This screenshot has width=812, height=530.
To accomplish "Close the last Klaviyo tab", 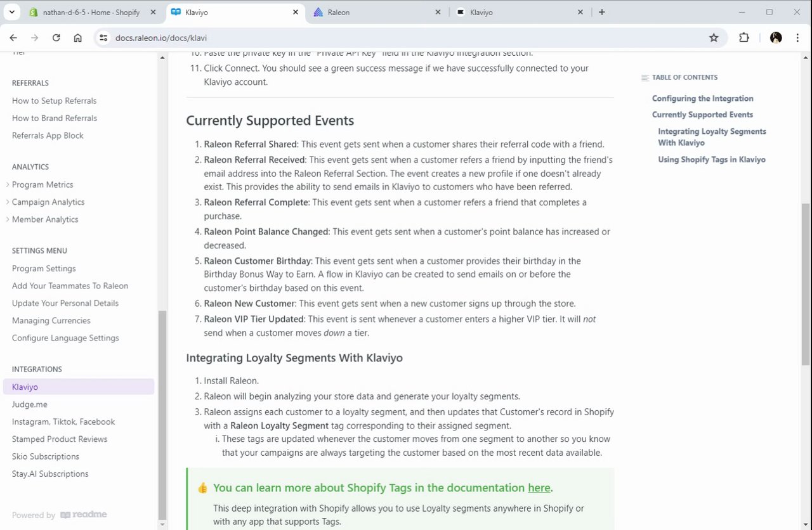I will tap(580, 12).
